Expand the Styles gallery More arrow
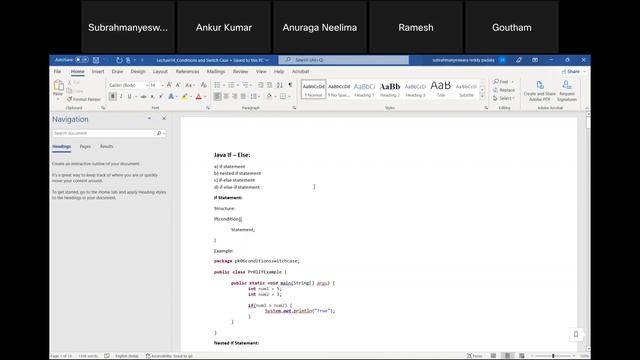 coord(482,96)
